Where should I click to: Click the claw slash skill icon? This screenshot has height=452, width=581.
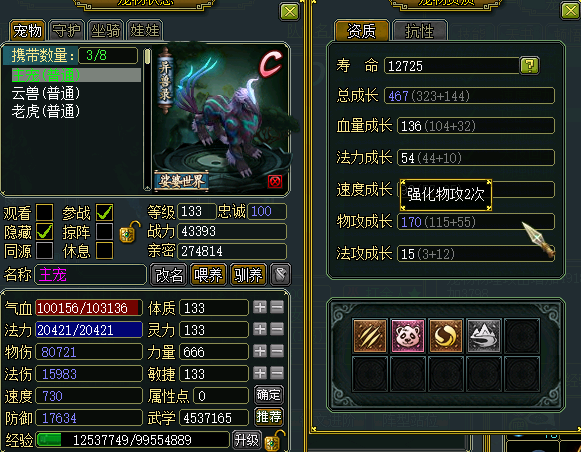point(370,336)
